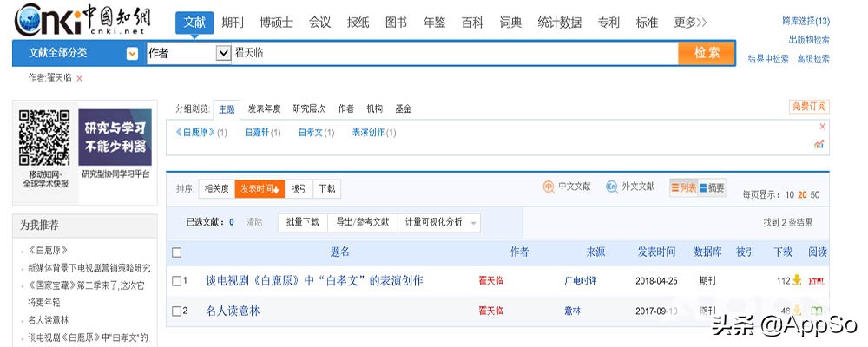Download the 广电时评 article via download icon
Screen dimensions: 868x347
click(797, 280)
